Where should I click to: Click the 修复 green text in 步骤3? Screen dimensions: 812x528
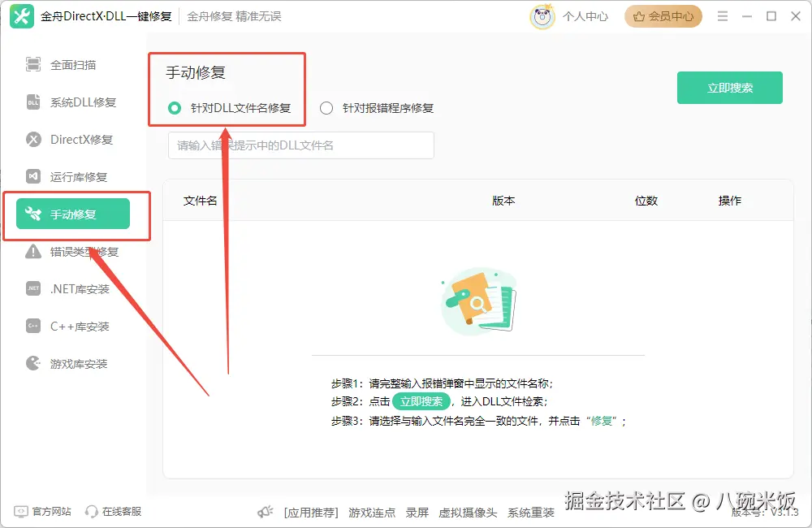[601, 421]
